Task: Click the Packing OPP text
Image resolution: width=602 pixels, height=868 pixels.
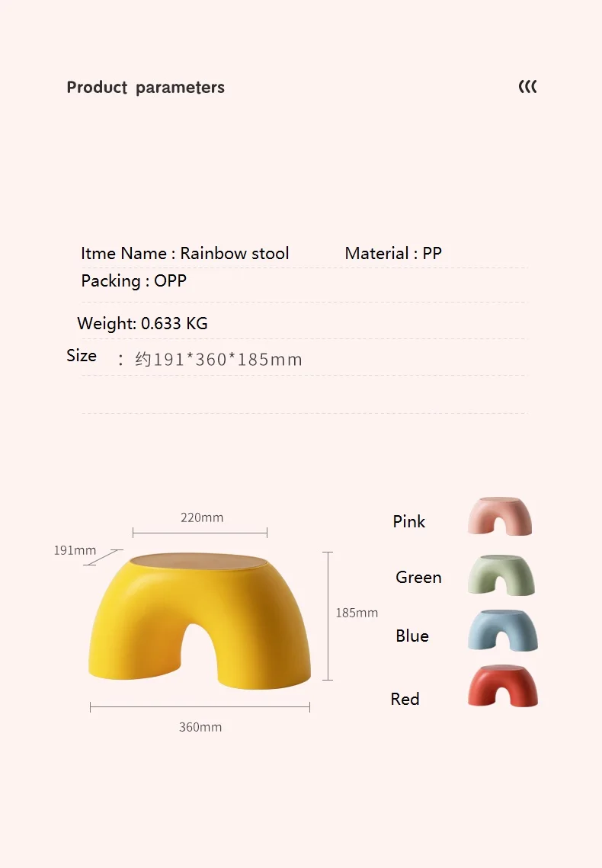Action: point(134,281)
